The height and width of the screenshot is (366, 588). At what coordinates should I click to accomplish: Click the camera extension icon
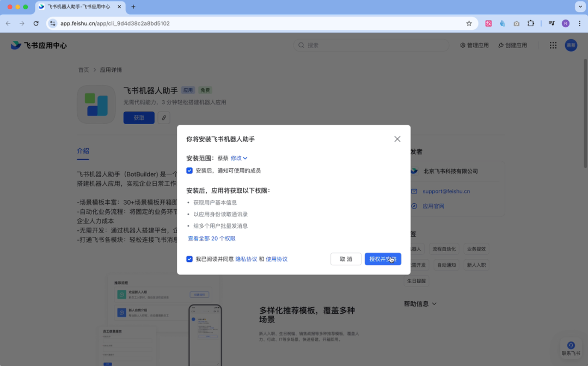516,23
